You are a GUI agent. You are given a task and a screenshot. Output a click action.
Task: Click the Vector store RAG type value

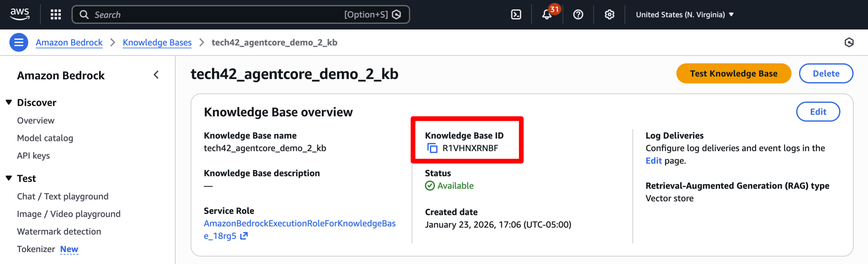click(669, 198)
